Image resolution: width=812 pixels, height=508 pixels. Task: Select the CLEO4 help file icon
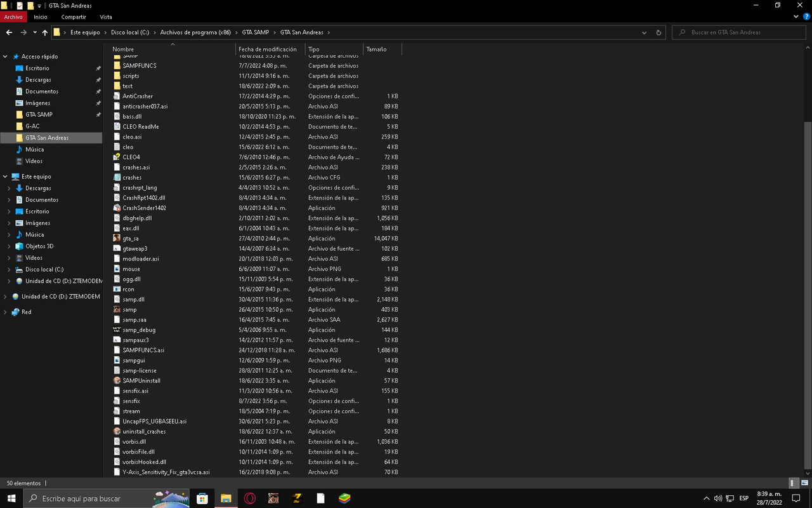pyautogui.click(x=117, y=157)
